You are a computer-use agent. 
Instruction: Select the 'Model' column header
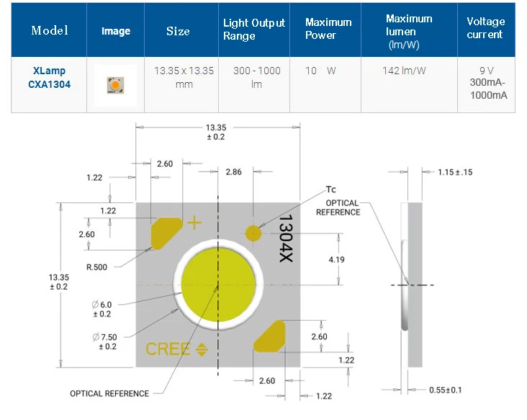50,30
